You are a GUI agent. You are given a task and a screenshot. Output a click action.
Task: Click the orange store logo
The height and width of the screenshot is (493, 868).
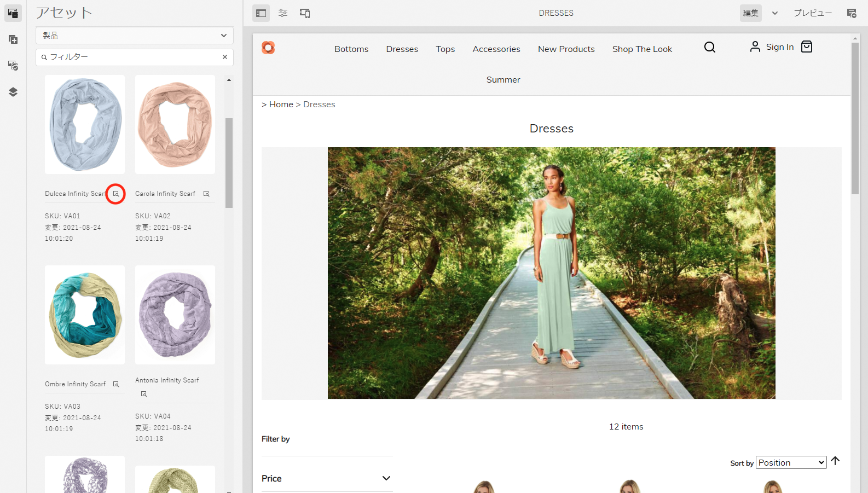[268, 48]
